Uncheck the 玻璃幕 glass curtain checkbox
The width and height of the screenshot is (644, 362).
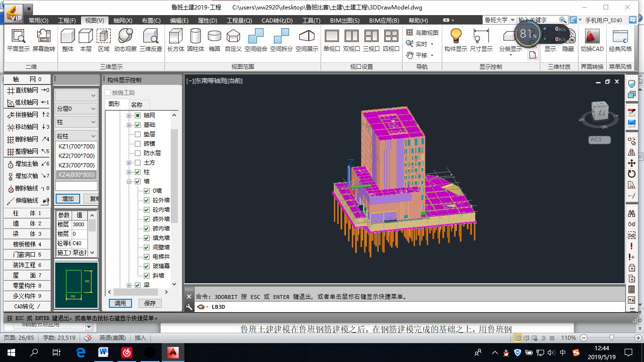(147, 266)
